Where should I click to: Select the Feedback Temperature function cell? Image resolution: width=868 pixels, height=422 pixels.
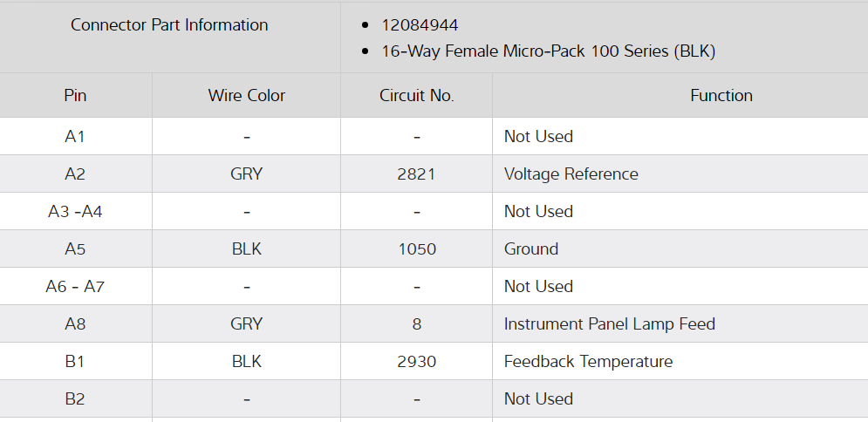coord(588,362)
